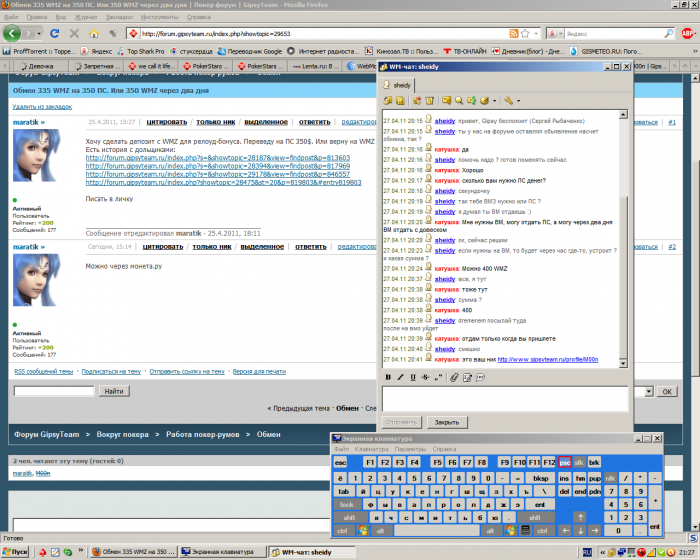
Task: Go to Firefox home page icon
Action: 94,33
